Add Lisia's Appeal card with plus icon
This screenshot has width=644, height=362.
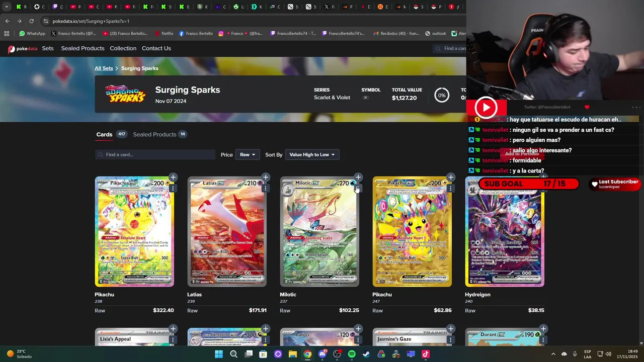[173, 329]
